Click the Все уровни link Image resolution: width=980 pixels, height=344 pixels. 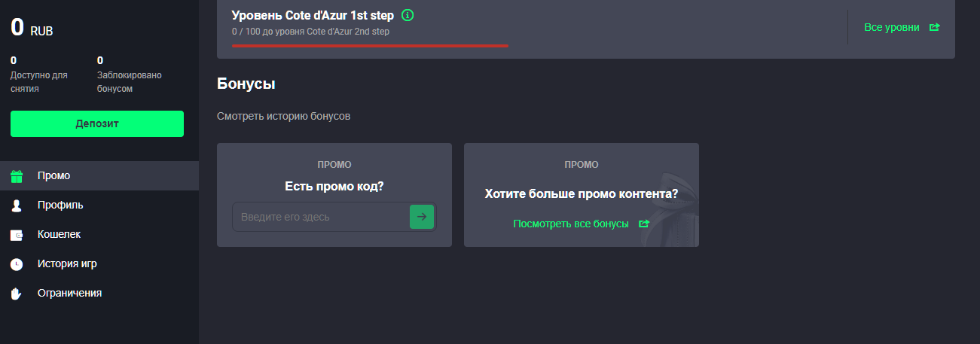click(x=892, y=27)
